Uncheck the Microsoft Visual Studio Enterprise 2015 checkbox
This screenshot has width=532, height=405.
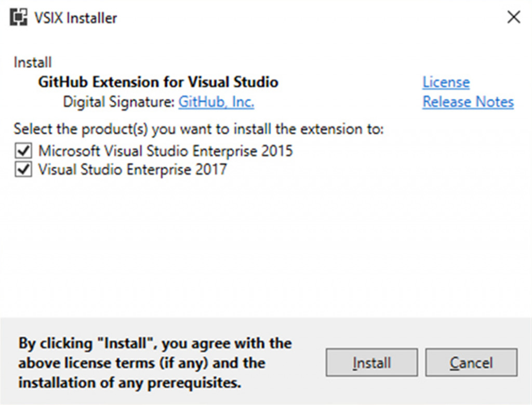[23, 151]
